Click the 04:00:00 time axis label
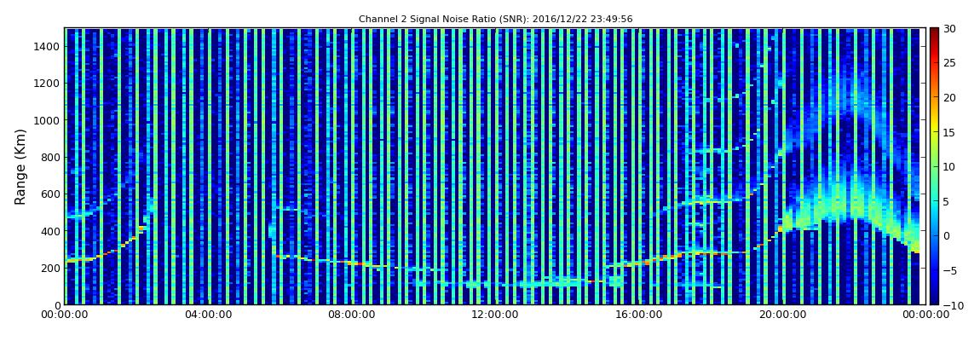 coord(207,315)
